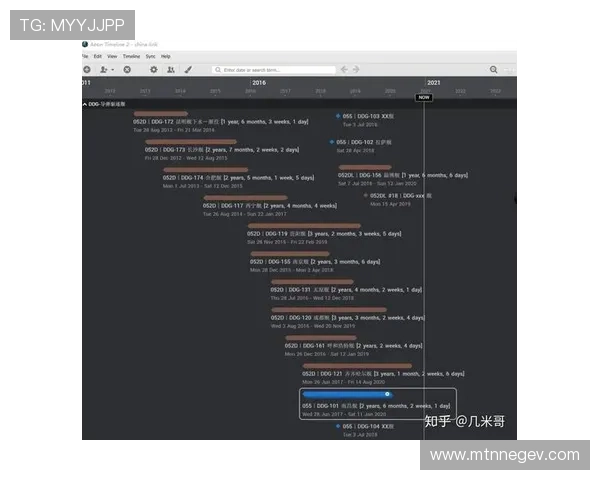Click the NOW marker on the timeline

[424, 97]
